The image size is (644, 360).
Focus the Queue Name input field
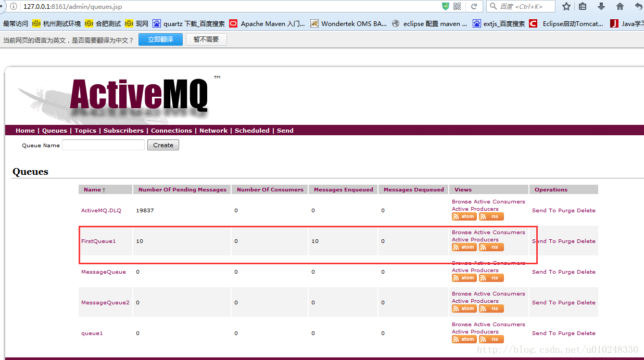[103, 145]
